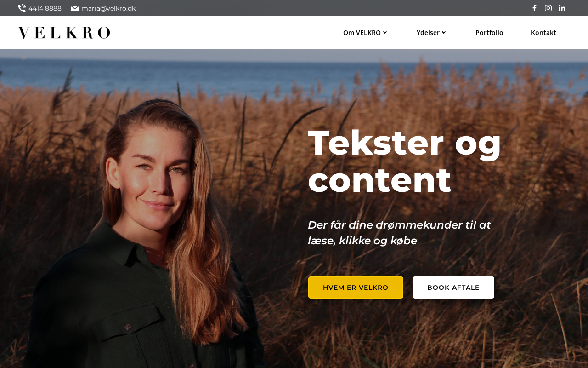
Task: Click the Tekster og content headline
Action: tap(404, 161)
